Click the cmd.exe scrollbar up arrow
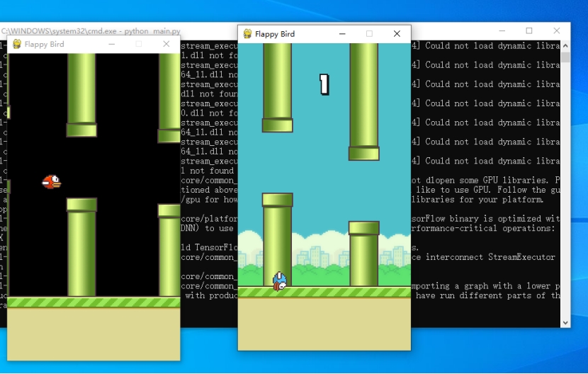588x374 pixels. click(565, 46)
